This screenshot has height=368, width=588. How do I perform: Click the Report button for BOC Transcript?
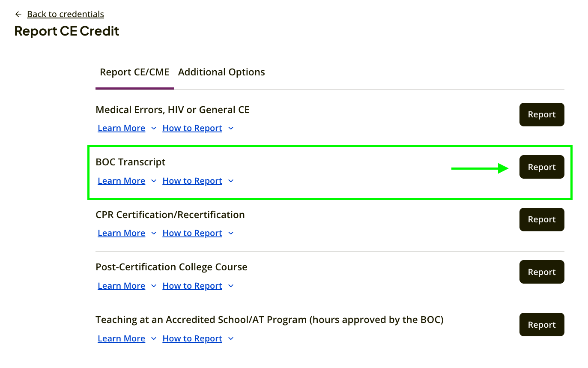coord(542,167)
